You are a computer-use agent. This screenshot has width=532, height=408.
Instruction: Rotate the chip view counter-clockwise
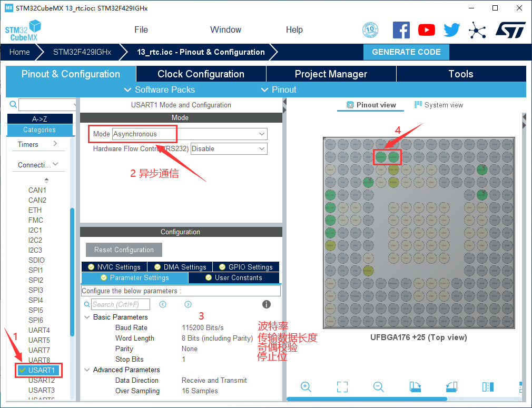pyautogui.click(x=451, y=387)
